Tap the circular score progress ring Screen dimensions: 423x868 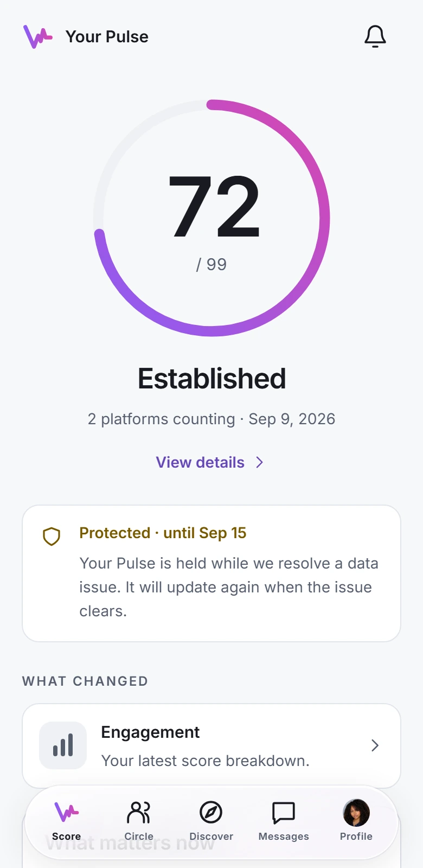211,218
